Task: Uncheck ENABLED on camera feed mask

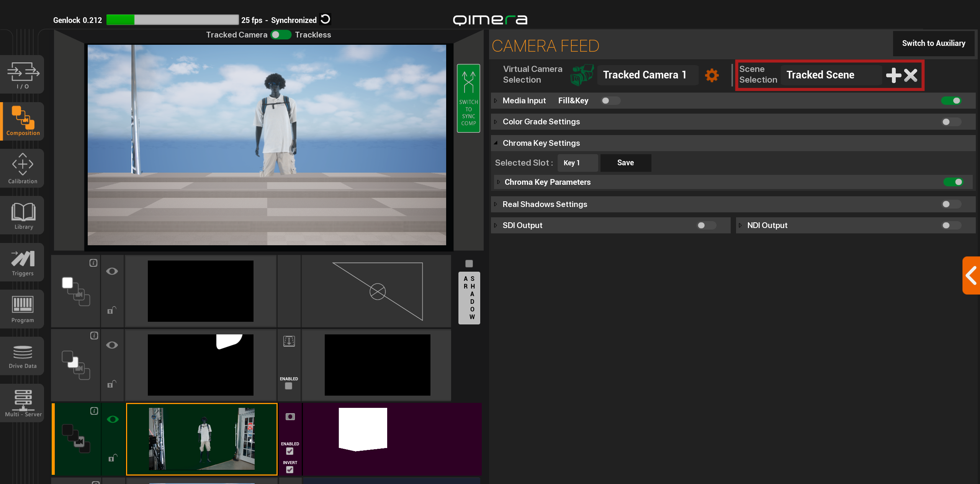Action: click(x=290, y=451)
